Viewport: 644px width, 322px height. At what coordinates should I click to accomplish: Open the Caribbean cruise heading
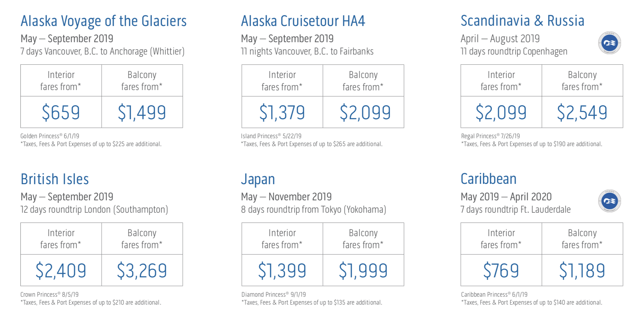pos(489,179)
